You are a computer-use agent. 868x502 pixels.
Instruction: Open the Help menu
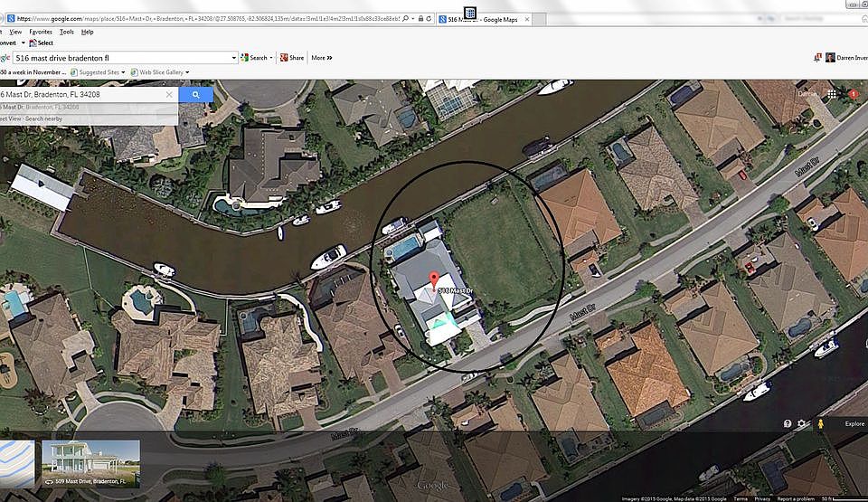coord(88,33)
